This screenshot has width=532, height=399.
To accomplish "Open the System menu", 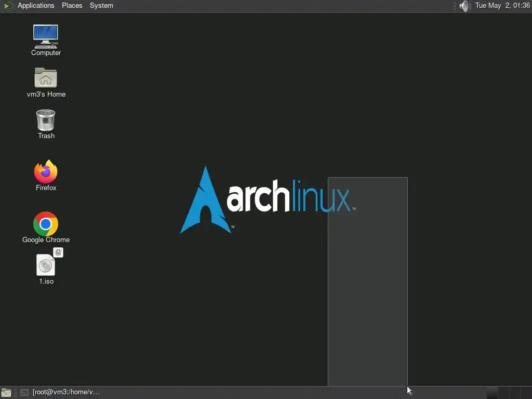I will (x=101, y=6).
